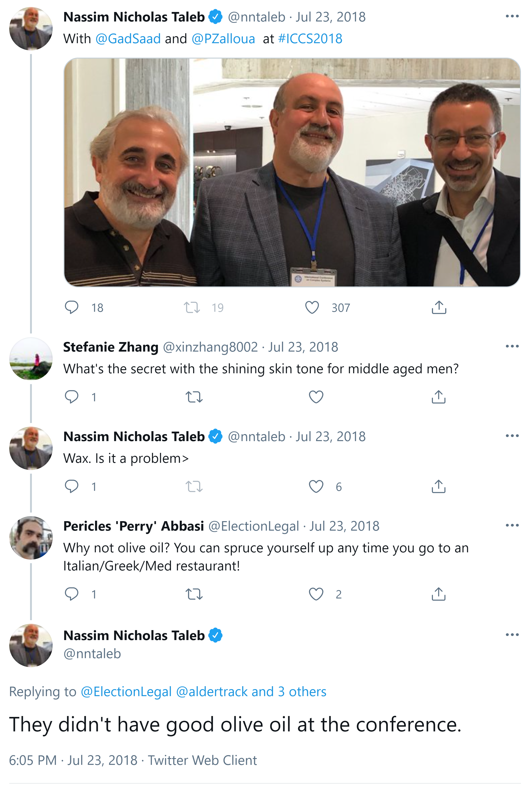Reply to the original photo tweet
Screen dimensions: 532x799
72,307
